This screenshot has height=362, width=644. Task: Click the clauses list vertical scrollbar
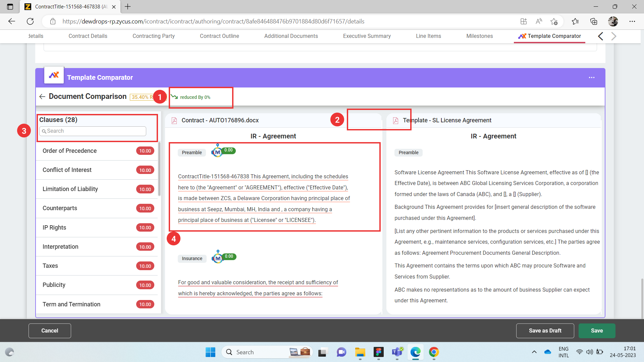tap(159, 169)
